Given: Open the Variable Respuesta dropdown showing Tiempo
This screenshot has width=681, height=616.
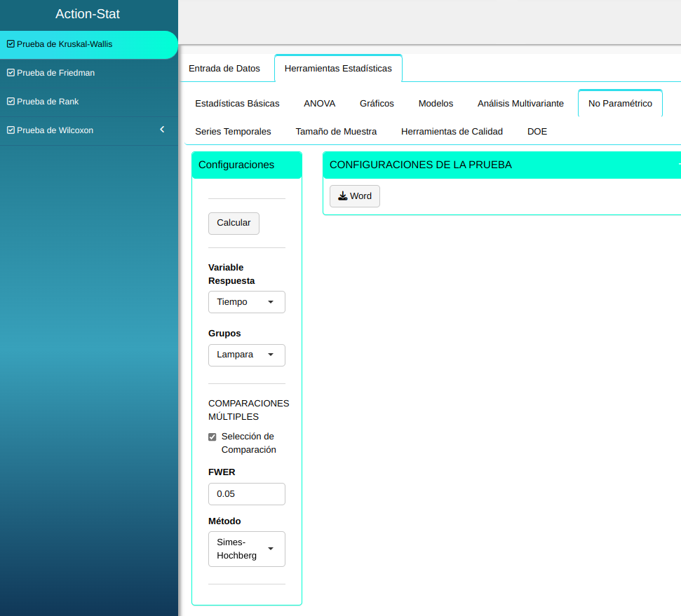Looking at the screenshot, I should point(246,302).
